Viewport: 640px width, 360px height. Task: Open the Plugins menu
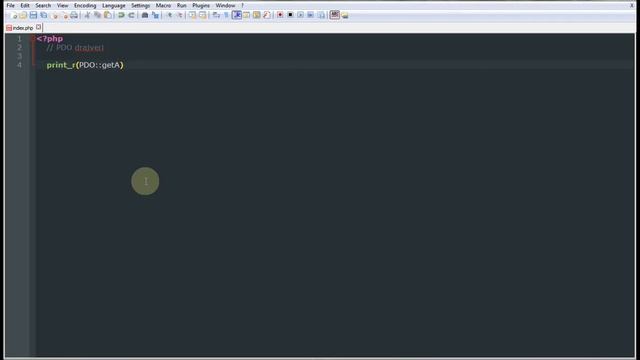coord(201,5)
